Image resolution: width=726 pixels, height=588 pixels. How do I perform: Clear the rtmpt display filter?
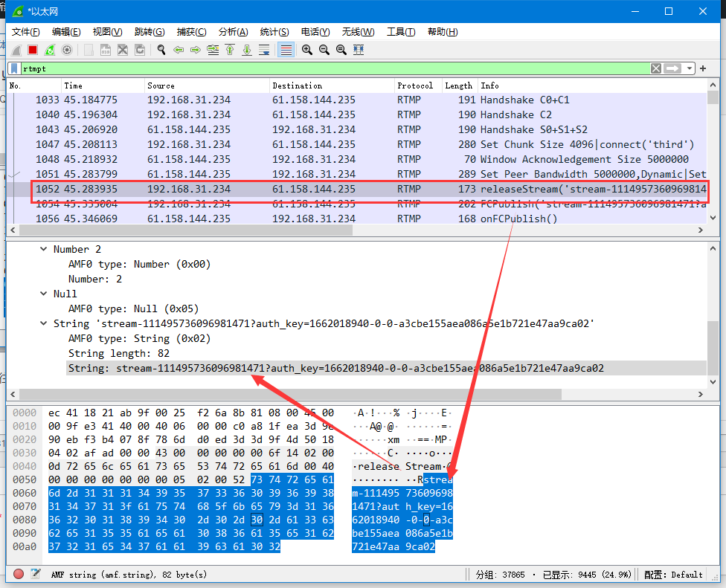655,69
